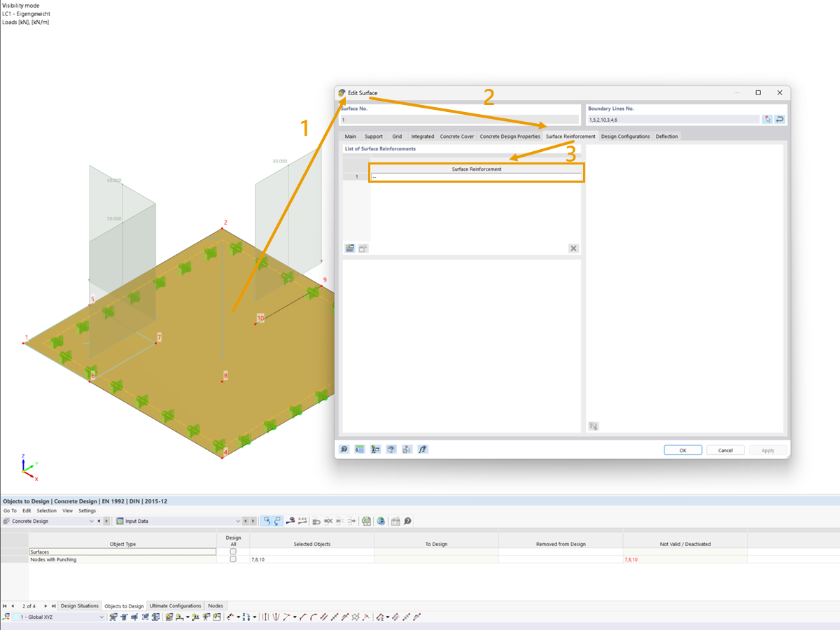Click the second highlighted selection icon in the table toolbar
Viewport: 840px width, 630px height.
(x=278, y=521)
